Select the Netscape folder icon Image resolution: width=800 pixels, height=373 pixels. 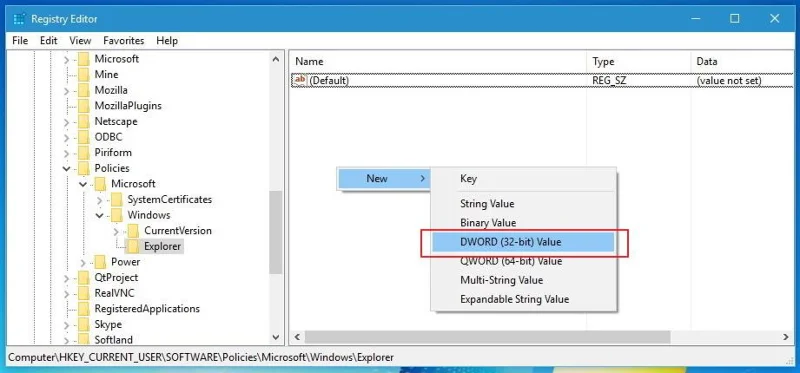click(x=83, y=121)
